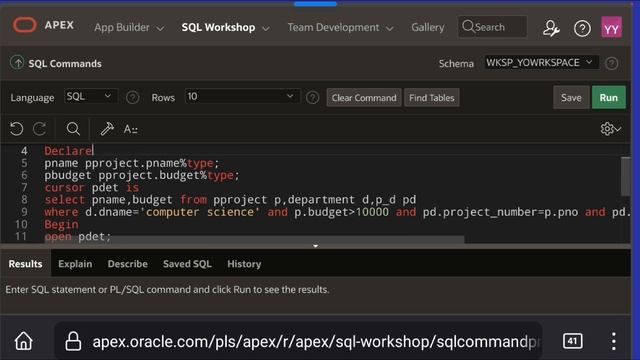
Task: Open Find in the code editor
Action: coord(73,129)
